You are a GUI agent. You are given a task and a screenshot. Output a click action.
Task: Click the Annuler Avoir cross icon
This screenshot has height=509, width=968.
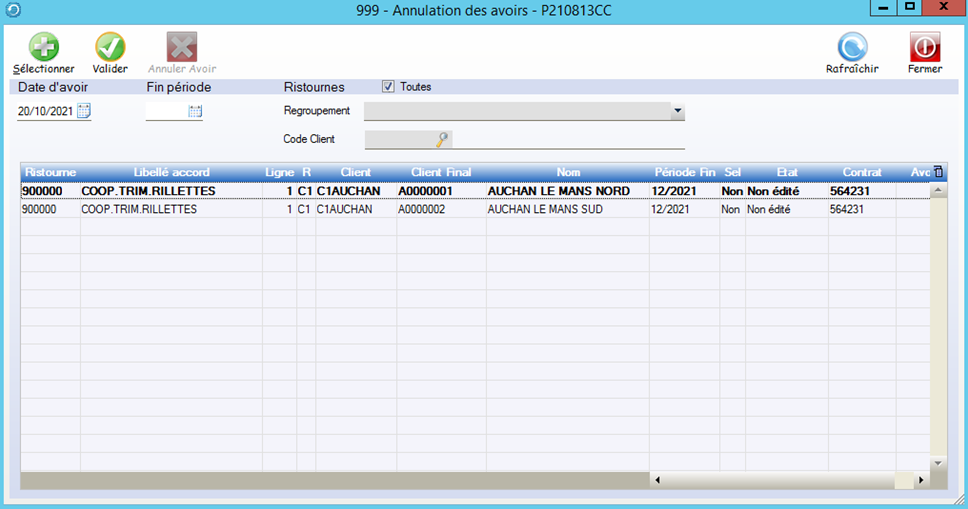[182, 47]
